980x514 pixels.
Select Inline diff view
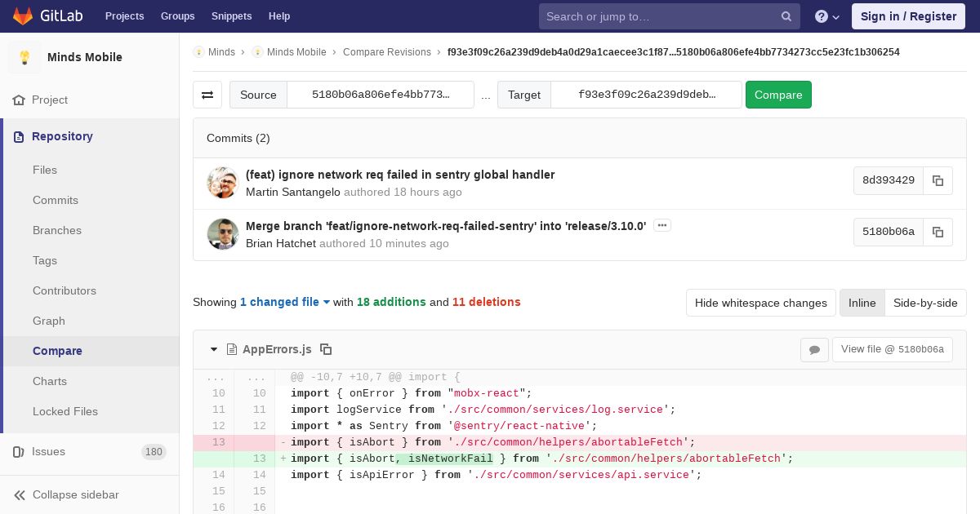click(862, 303)
